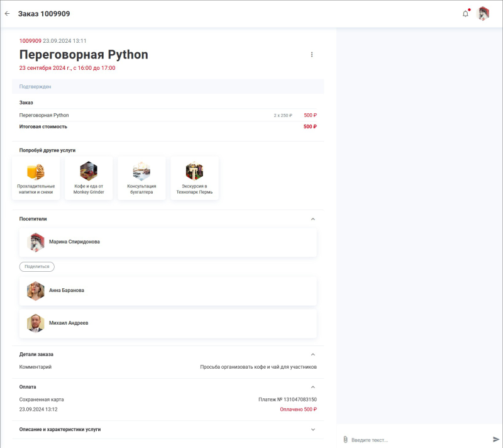Image resolution: width=503 pixels, height=448 pixels.
Task: Click the profile avatar in the top bar
Action: click(x=484, y=13)
